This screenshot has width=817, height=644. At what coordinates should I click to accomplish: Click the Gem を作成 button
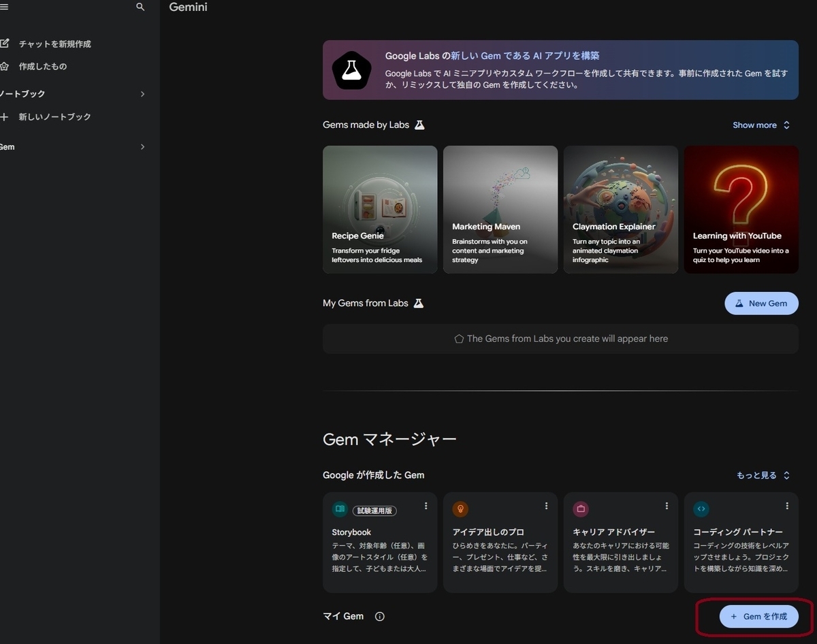tap(758, 616)
